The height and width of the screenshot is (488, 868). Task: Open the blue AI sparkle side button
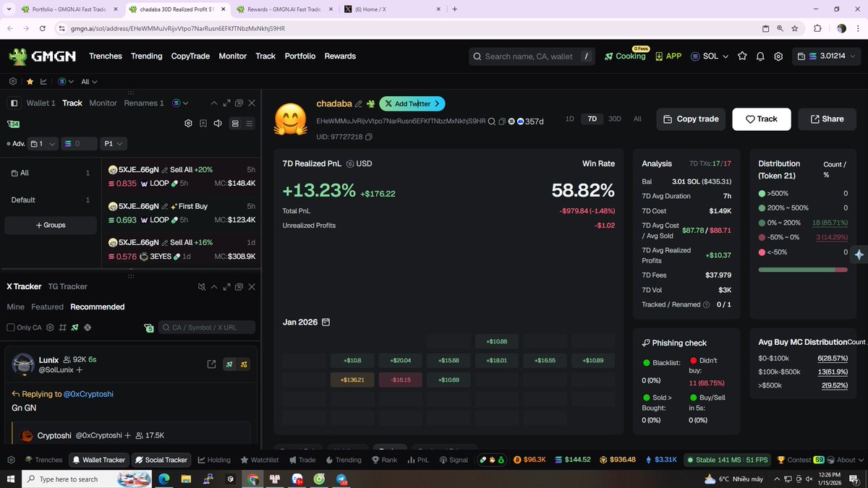pyautogui.click(x=859, y=254)
